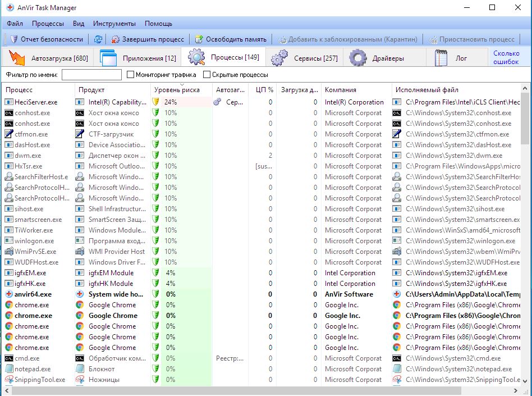Sort by the ЦП % column header
The width and height of the screenshot is (532, 396).
point(262,90)
